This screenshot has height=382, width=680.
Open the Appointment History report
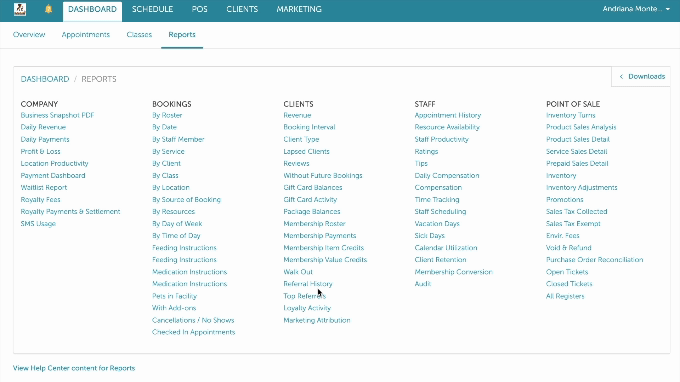pyautogui.click(x=448, y=115)
